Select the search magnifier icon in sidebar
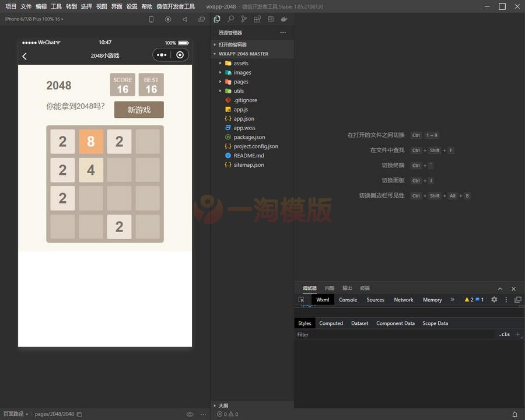Viewport: 525px width, 420px height. click(230, 19)
